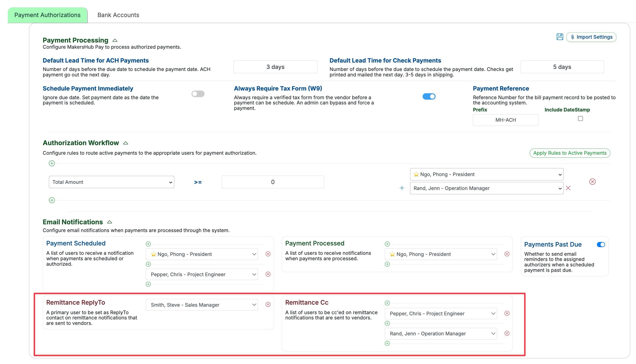Open Payment Processed Ngo, Phong dropdown
Screen dimensions: 636x364
tap(441, 254)
